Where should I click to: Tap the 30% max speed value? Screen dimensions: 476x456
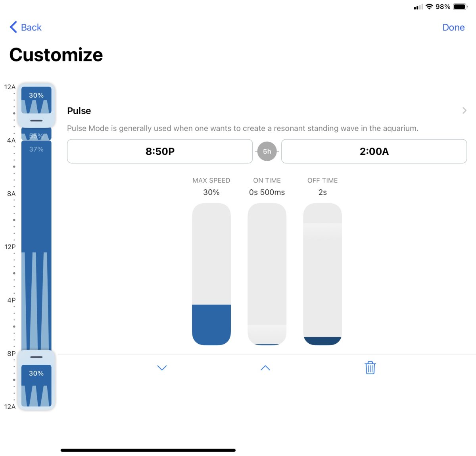[x=211, y=192]
